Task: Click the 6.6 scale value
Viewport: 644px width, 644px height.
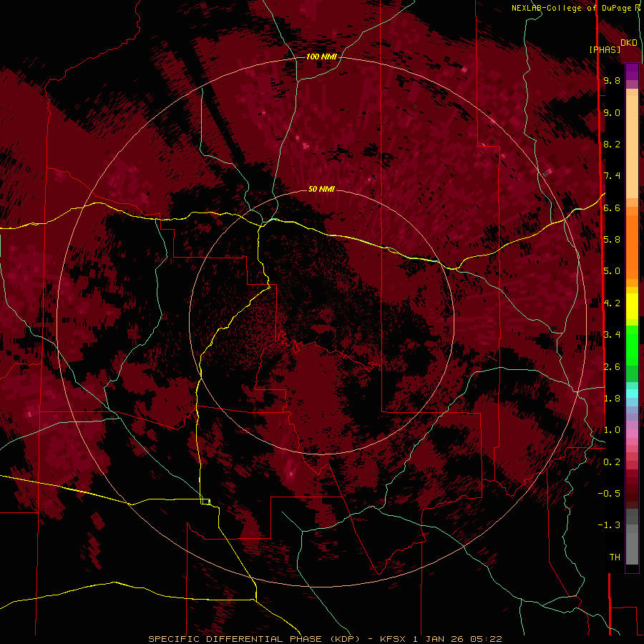Action: pos(612,208)
